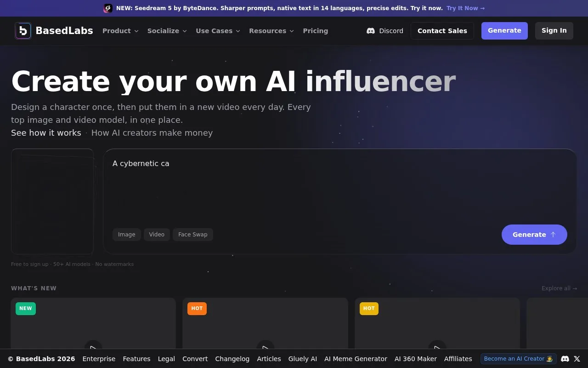588x368 pixels.
Task: Open the Resources dropdown
Action: (271, 31)
